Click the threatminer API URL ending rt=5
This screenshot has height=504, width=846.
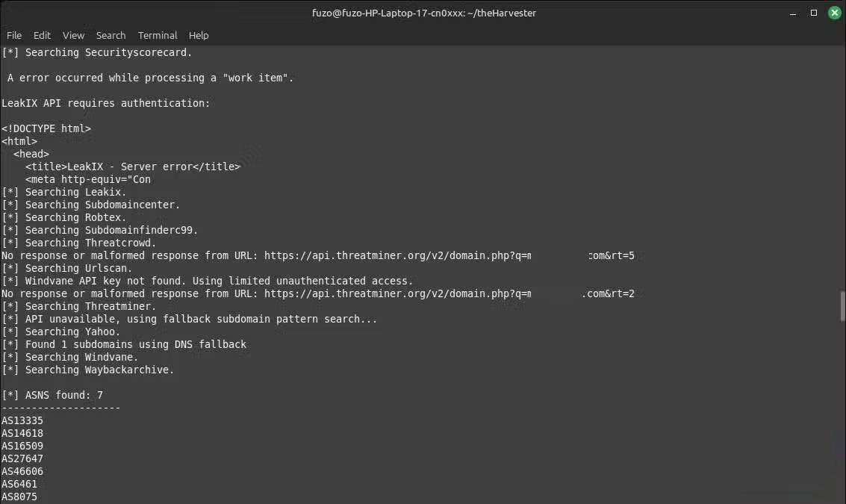[x=448, y=255]
